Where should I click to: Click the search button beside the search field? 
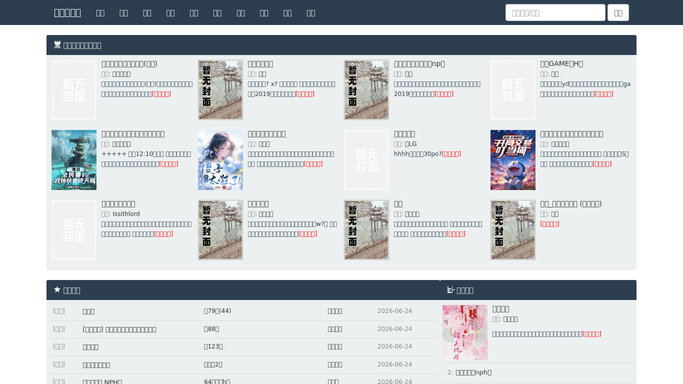(618, 13)
